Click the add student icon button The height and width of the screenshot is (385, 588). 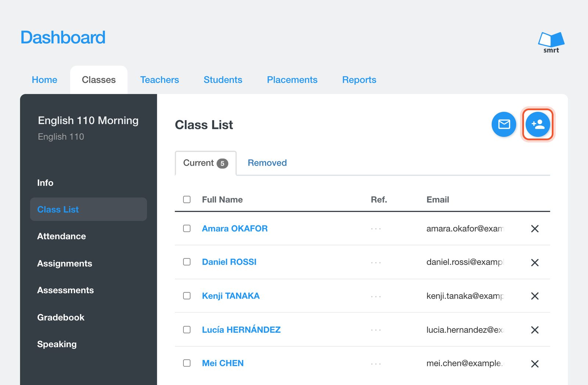click(x=538, y=125)
